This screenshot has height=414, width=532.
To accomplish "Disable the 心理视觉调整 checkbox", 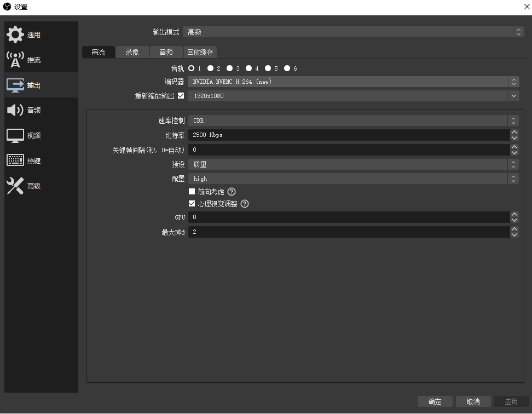I will coord(192,203).
